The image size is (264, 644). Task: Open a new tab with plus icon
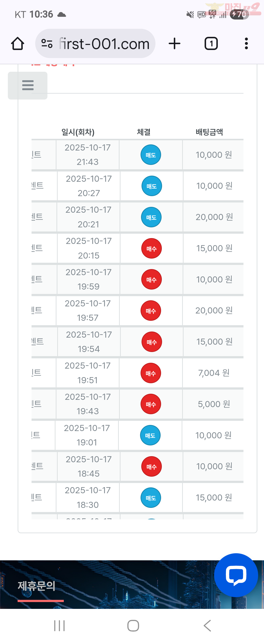(x=174, y=44)
